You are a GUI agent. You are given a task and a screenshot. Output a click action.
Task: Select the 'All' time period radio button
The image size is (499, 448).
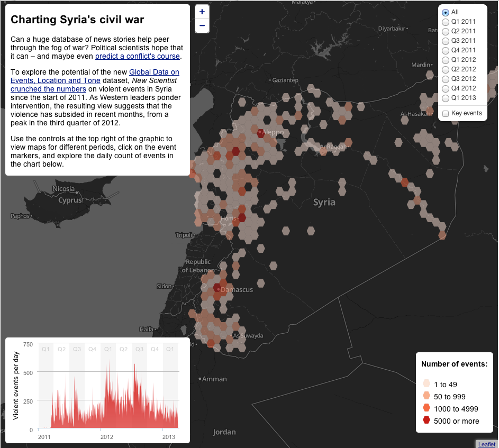(x=446, y=12)
